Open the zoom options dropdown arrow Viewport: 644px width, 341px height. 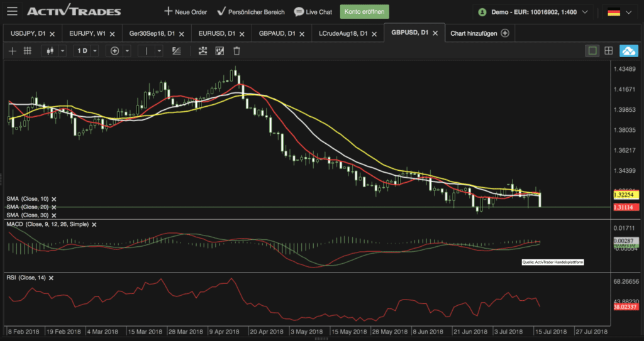[127, 51]
